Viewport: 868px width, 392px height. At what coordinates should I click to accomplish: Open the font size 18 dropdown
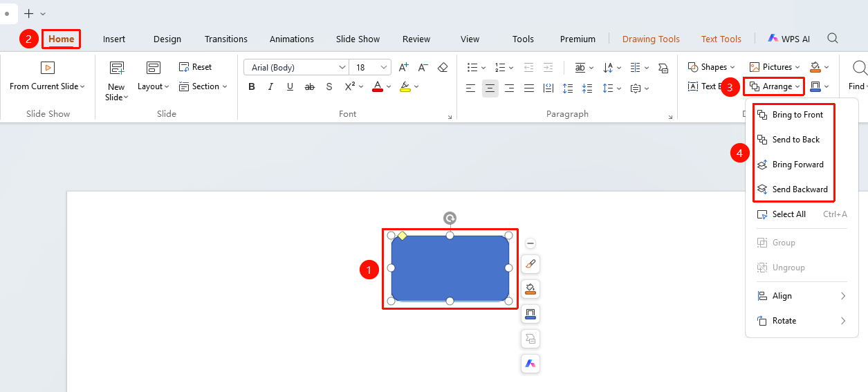coord(384,68)
